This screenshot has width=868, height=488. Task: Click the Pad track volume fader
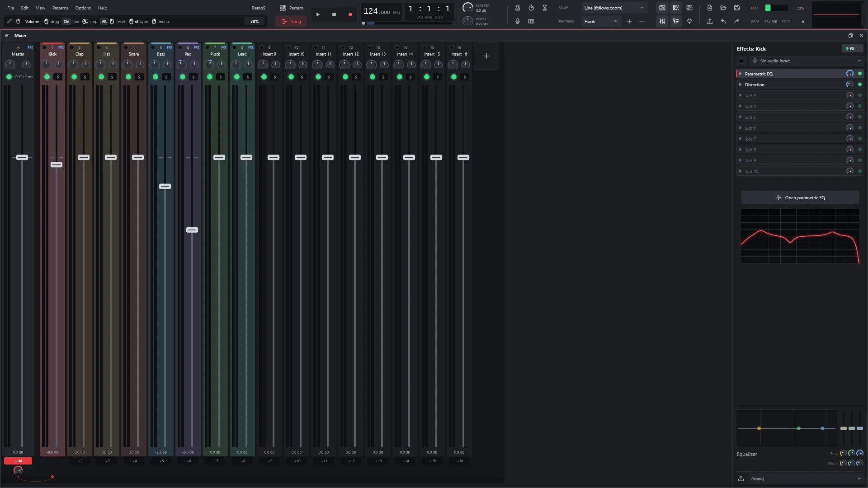[x=192, y=230]
